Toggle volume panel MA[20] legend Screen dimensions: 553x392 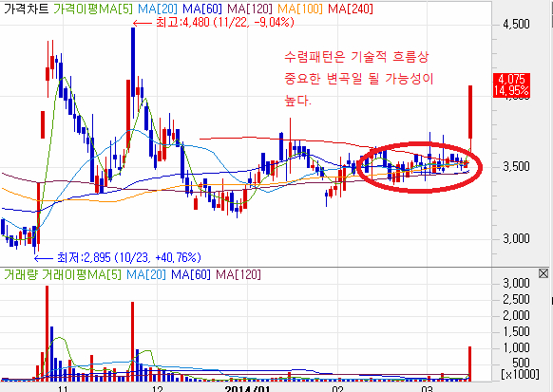coord(146,274)
